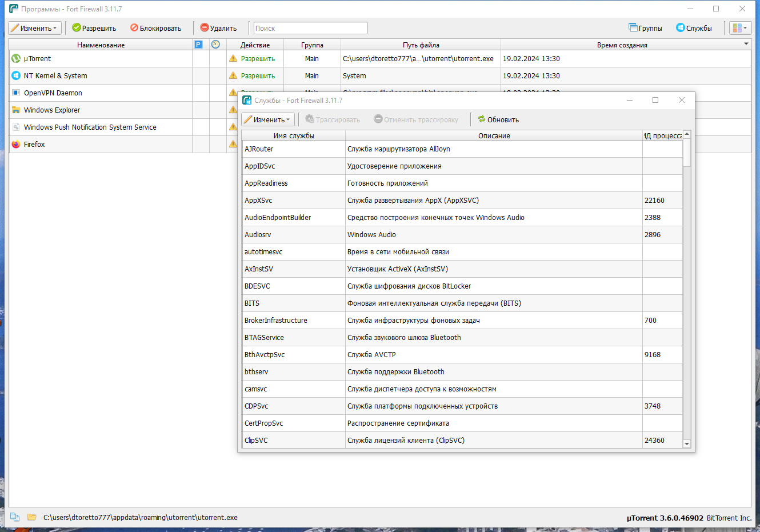Click utorrent.exe file path cell

[421, 58]
